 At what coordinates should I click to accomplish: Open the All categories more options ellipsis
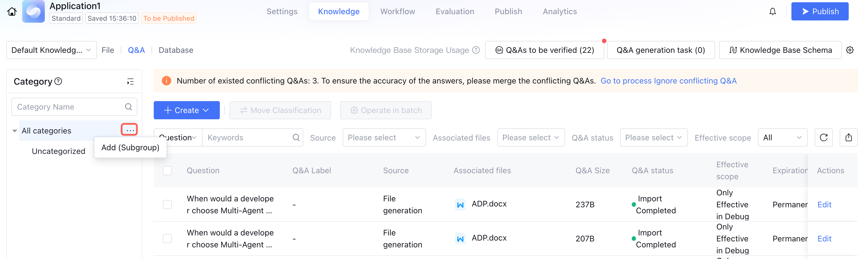click(x=129, y=130)
